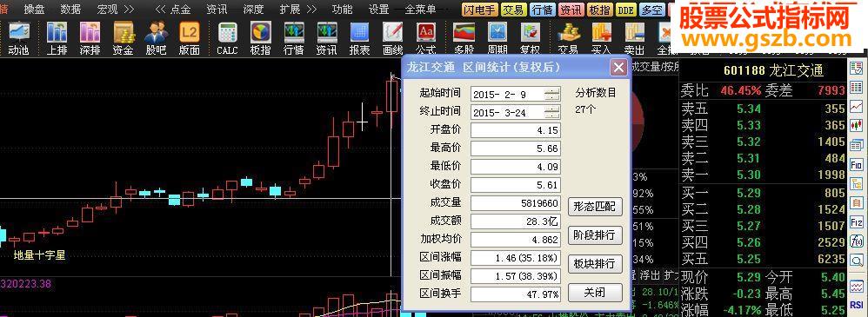Image resolution: width=868 pixels, height=317 pixels.
Task: Adjust the 终止时间 date spinner
Action: (x=552, y=113)
